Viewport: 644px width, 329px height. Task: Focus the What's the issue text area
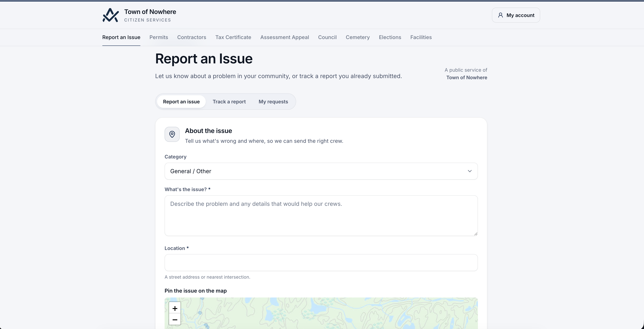pyautogui.click(x=321, y=216)
